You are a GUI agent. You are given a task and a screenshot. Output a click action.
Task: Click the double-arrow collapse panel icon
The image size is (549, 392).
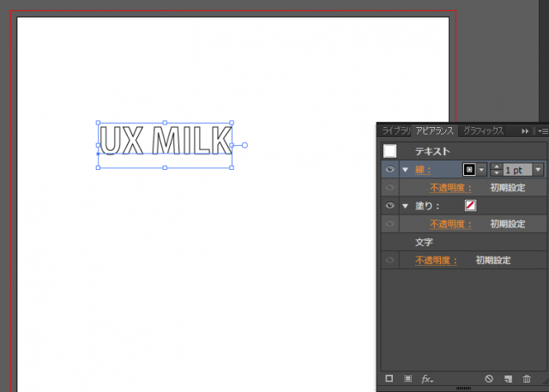(524, 131)
